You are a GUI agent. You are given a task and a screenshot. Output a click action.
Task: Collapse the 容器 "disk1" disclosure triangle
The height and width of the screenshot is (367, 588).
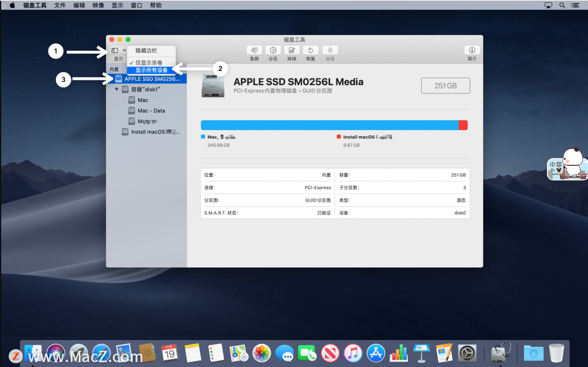pos(116,89)
